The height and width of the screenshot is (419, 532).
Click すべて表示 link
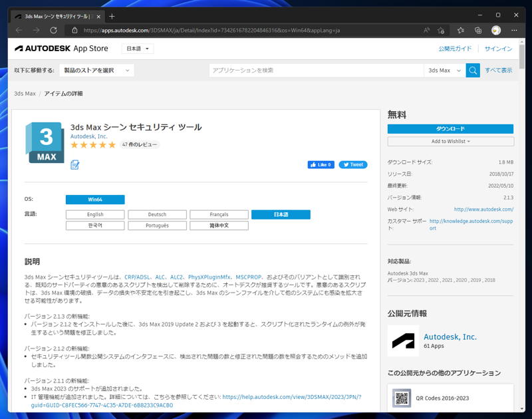[498, 70]
